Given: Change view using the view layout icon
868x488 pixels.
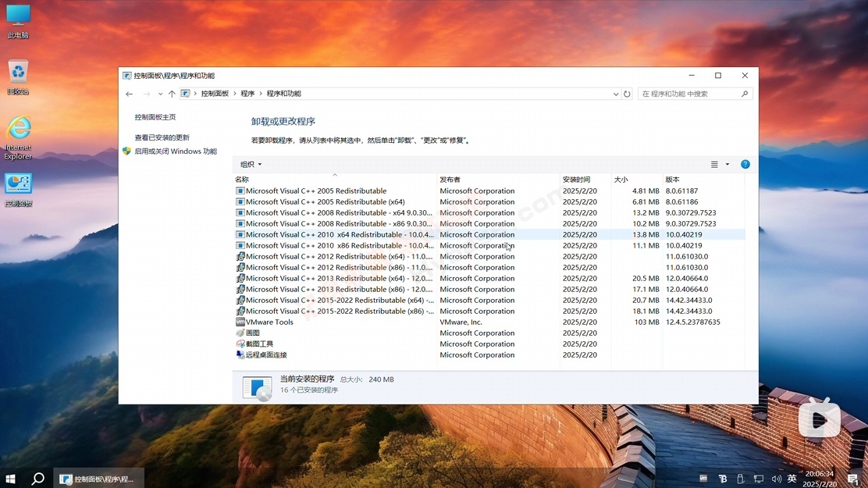Looking at the screenshot, I should (x=714, y=164).
